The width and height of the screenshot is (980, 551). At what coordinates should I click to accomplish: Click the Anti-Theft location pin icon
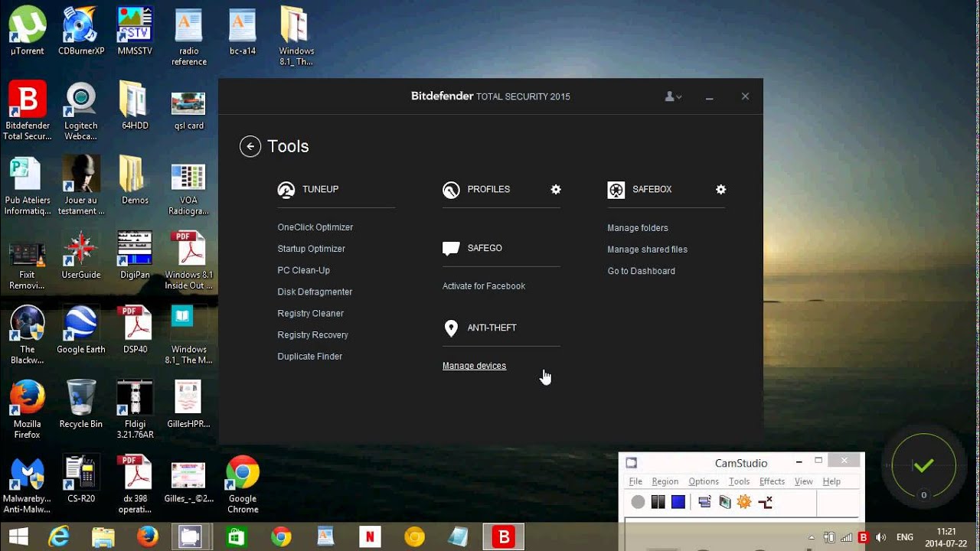coord(451,328)
